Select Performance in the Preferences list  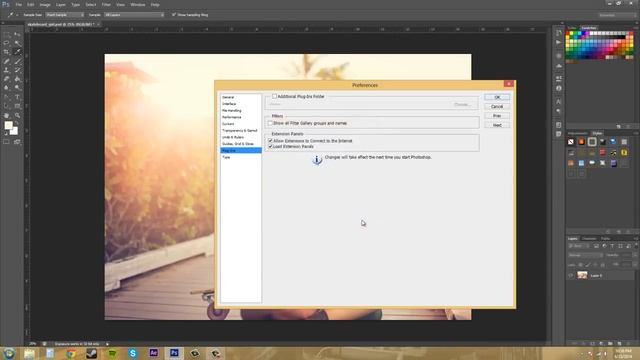click(231, 117)
